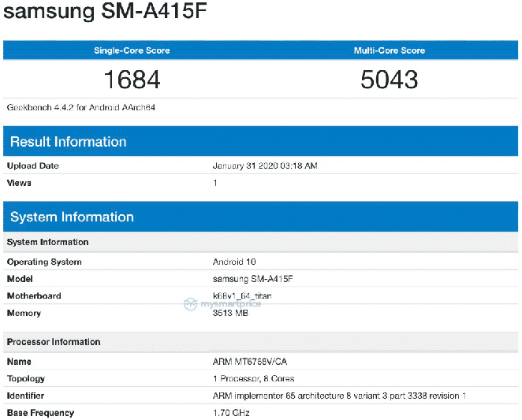This screenshot has height=420, width=522.
Task: Select the Multi-Core Score header
Action: tap(389, 50)
